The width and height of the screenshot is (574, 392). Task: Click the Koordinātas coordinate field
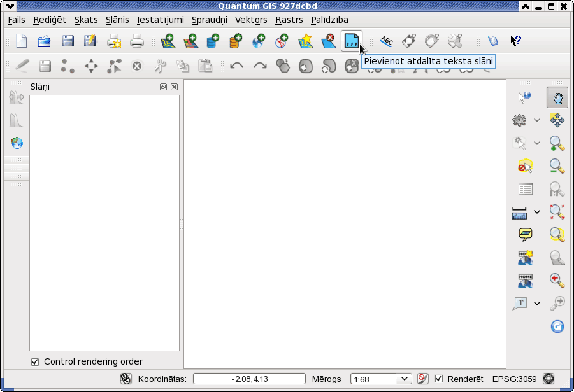249,379
